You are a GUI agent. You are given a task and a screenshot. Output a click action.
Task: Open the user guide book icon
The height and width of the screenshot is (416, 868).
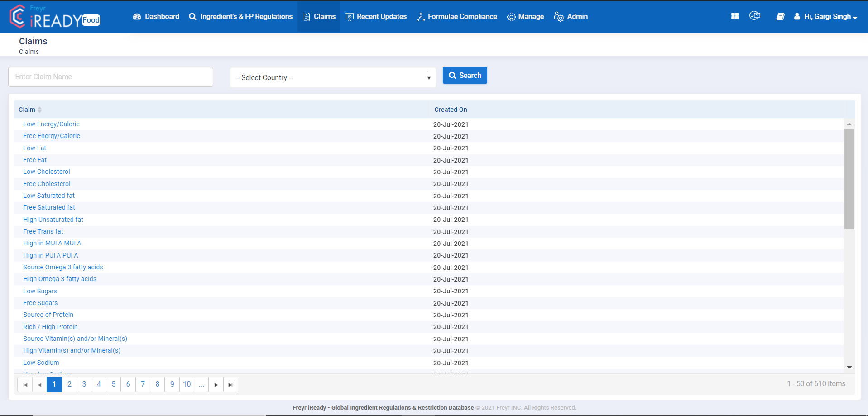780,16
